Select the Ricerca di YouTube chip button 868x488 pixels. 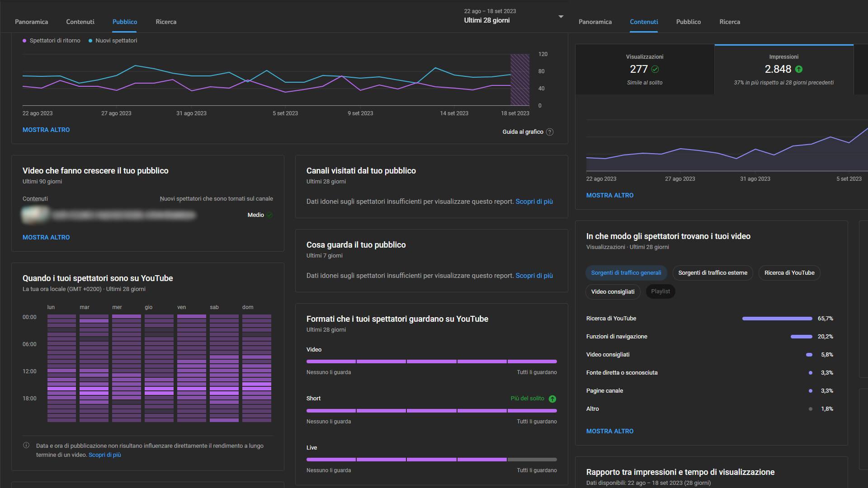coord(789,273)
